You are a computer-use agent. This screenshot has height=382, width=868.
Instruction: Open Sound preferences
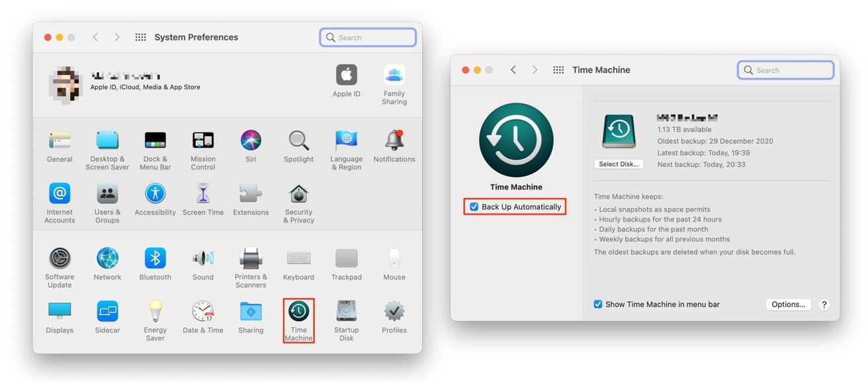(x=203, y=258)
